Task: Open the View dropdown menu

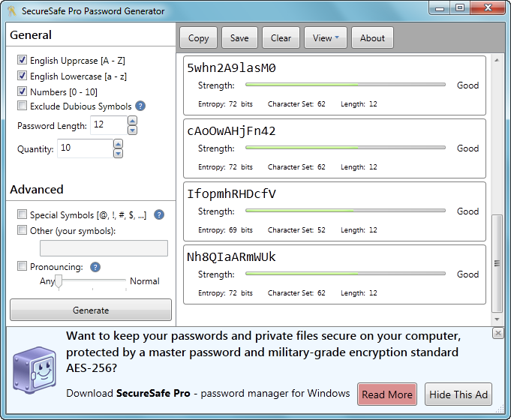Action: [326, 37]
